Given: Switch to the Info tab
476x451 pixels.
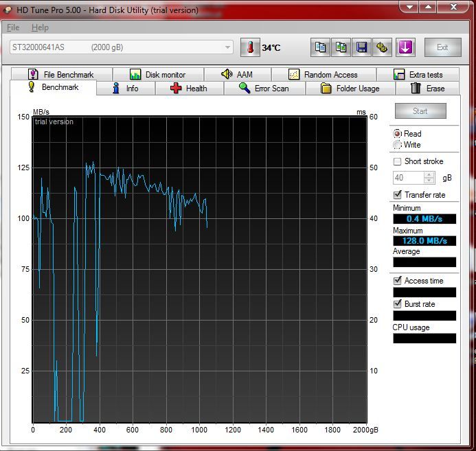Looking at the screenshot, I should [126, 89].
